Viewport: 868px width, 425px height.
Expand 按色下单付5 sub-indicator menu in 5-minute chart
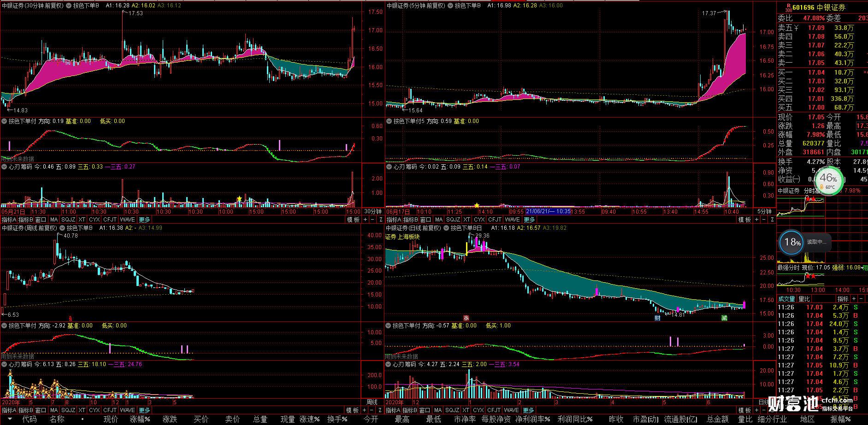click(x=389, y=121)
